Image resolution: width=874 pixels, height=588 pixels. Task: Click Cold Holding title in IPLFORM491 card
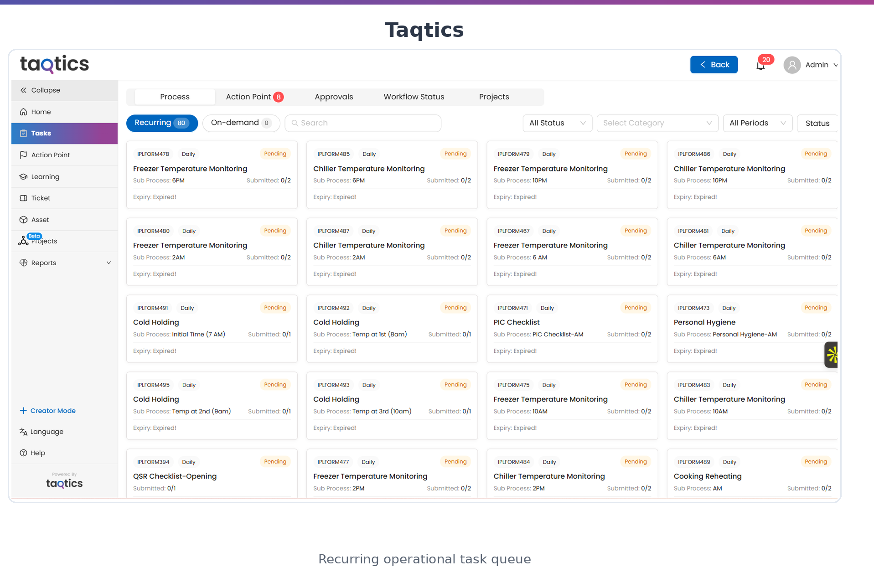coord(156,322)
